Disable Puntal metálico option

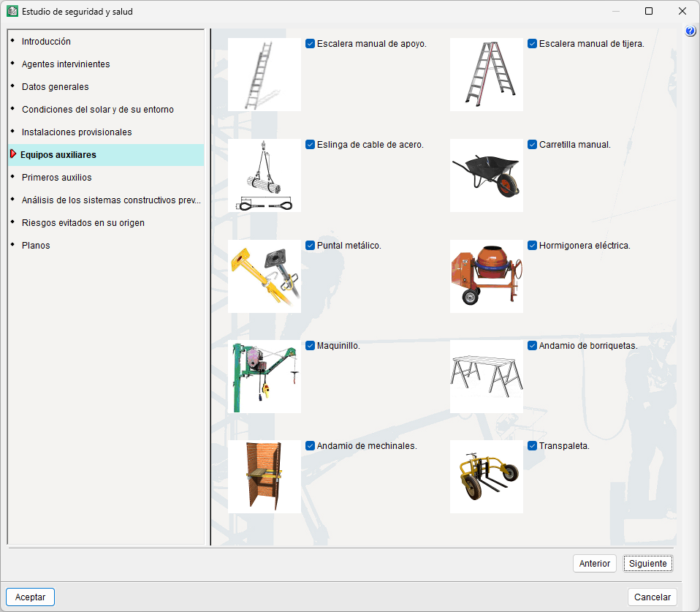click(311, 245)
